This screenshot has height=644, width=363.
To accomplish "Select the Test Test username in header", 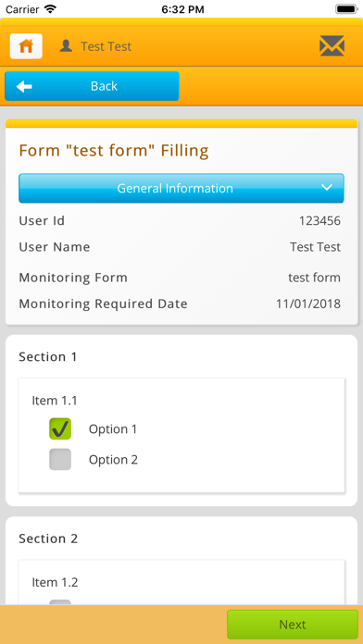I will (106, 46).
